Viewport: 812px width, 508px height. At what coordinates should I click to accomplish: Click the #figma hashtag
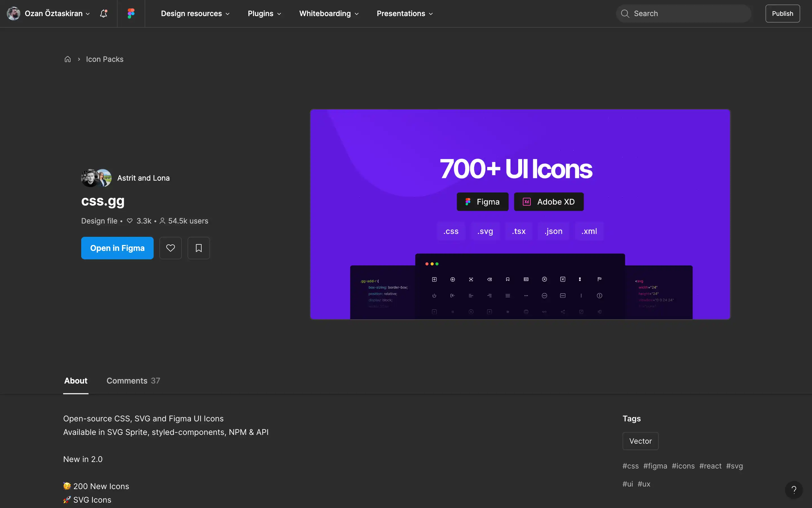pos(655,466)
